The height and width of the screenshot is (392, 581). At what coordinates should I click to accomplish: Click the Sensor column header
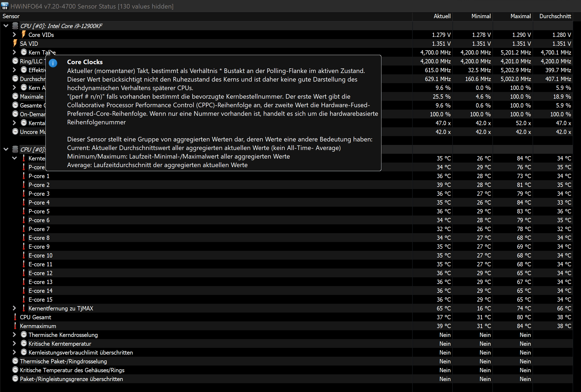[11, 16]
